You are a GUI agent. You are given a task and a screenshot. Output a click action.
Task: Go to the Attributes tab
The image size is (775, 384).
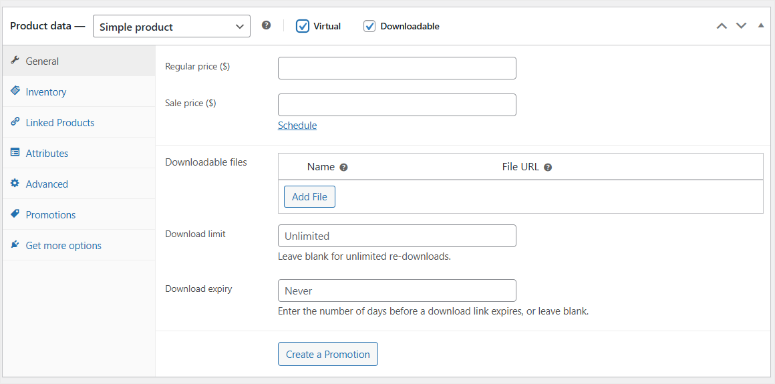(79, 153)
